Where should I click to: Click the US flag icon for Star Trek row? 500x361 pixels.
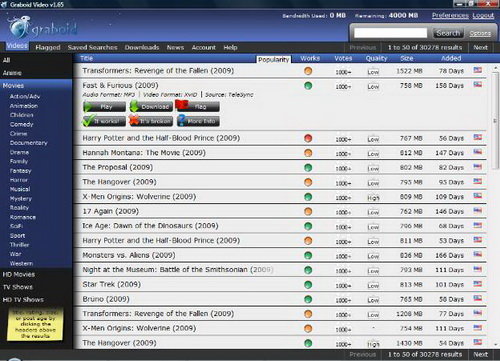click(478, 284)
